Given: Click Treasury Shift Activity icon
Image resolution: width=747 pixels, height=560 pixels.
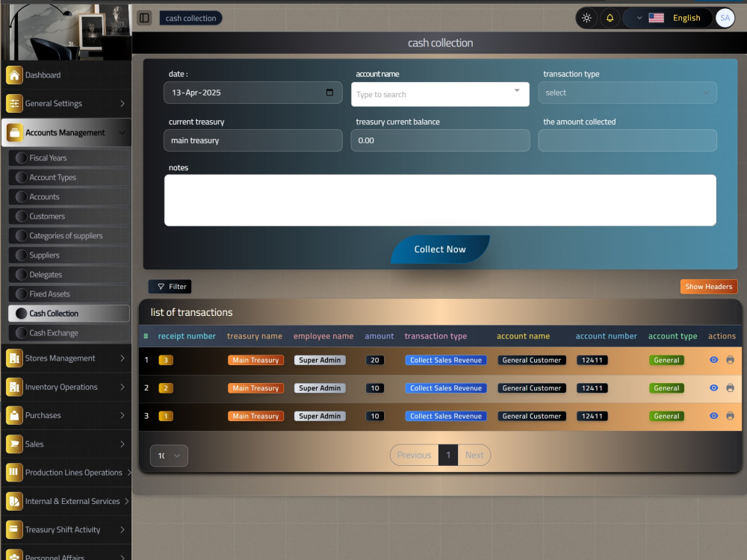Looking at the screenshot, I should (x=14, y=529).
